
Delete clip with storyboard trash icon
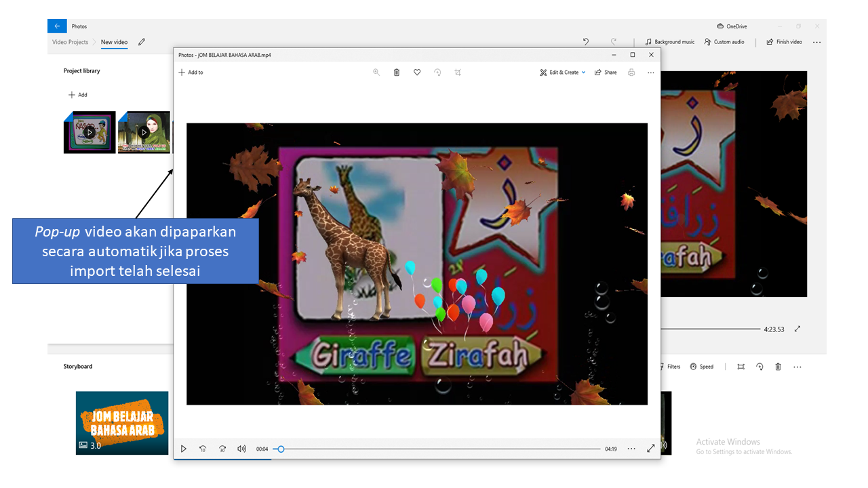778,367
